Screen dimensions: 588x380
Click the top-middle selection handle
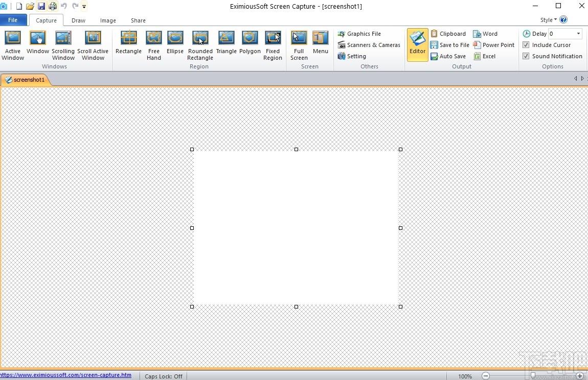coord(296,149)
